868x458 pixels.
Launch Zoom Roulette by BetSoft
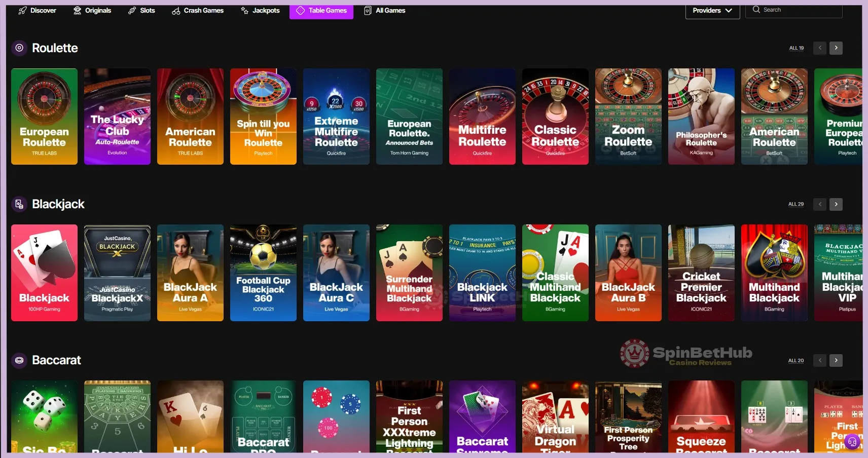(x=628, y=117)
